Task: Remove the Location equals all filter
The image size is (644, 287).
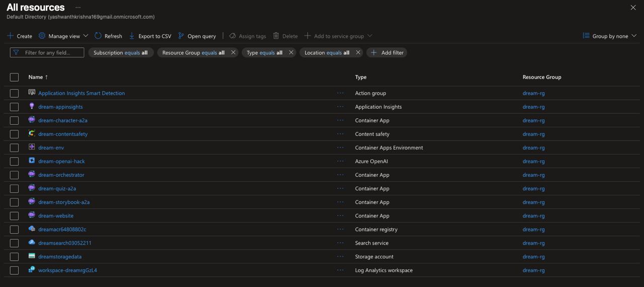Action: [358, 52]
